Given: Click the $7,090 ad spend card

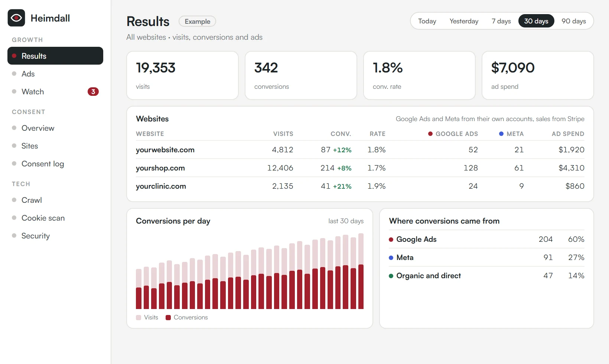Looking at the screenshot, I should point(538,75).
